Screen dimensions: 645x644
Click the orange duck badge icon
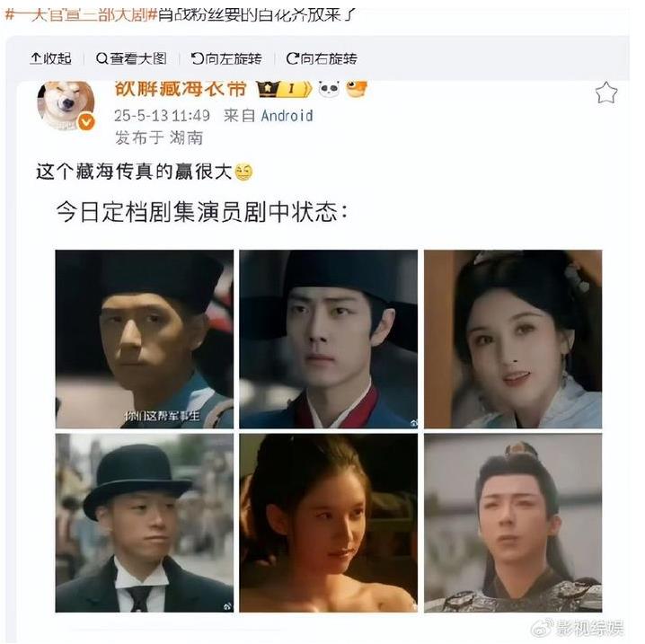click(356, 89)
